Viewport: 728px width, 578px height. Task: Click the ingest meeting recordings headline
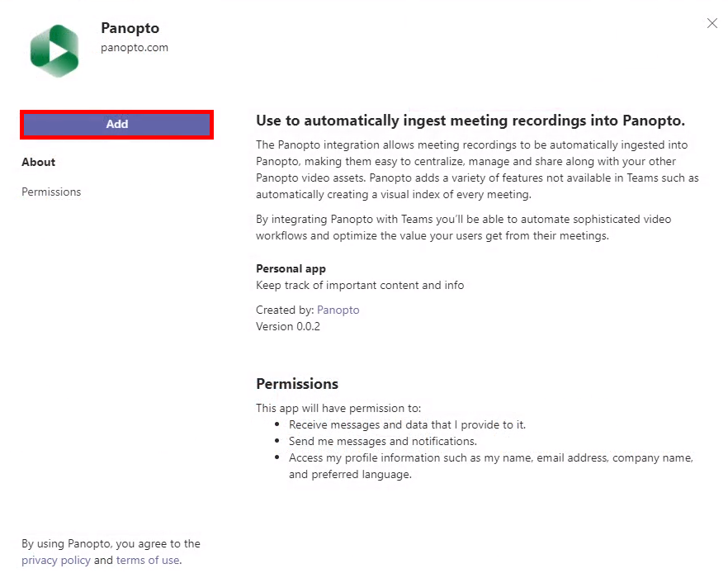[470, 121]
